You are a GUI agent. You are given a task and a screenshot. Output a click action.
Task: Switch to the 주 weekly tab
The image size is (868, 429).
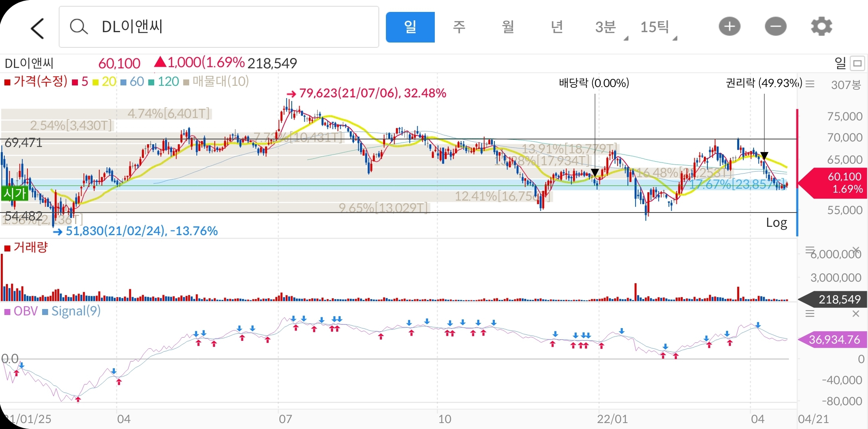coord(459,27)
